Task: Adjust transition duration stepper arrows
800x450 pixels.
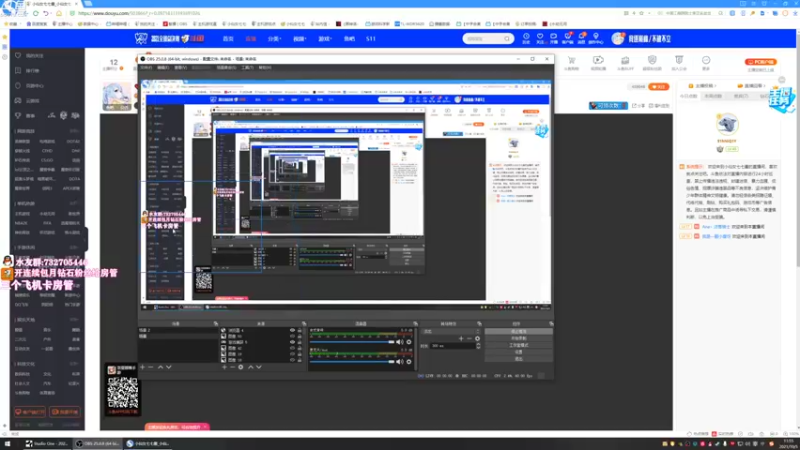Action: click(478, 346)
